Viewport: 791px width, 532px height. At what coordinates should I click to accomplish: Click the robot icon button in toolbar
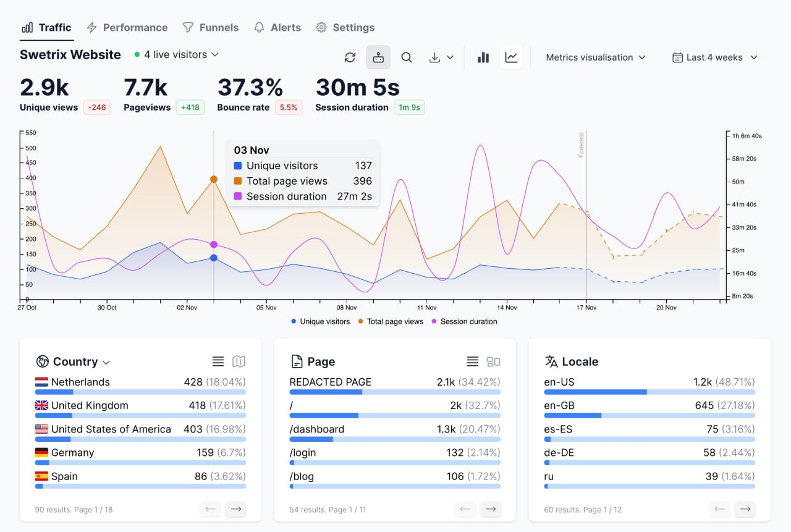click(x=378, y=57)
